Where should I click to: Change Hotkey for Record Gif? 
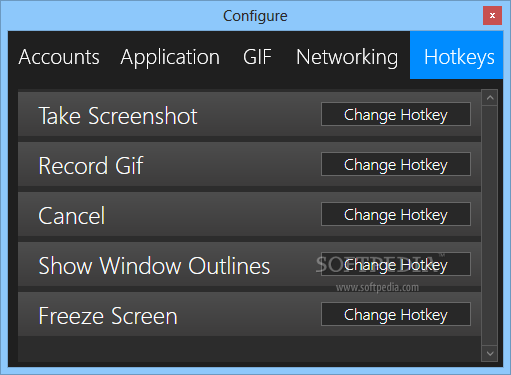[396, 164]
